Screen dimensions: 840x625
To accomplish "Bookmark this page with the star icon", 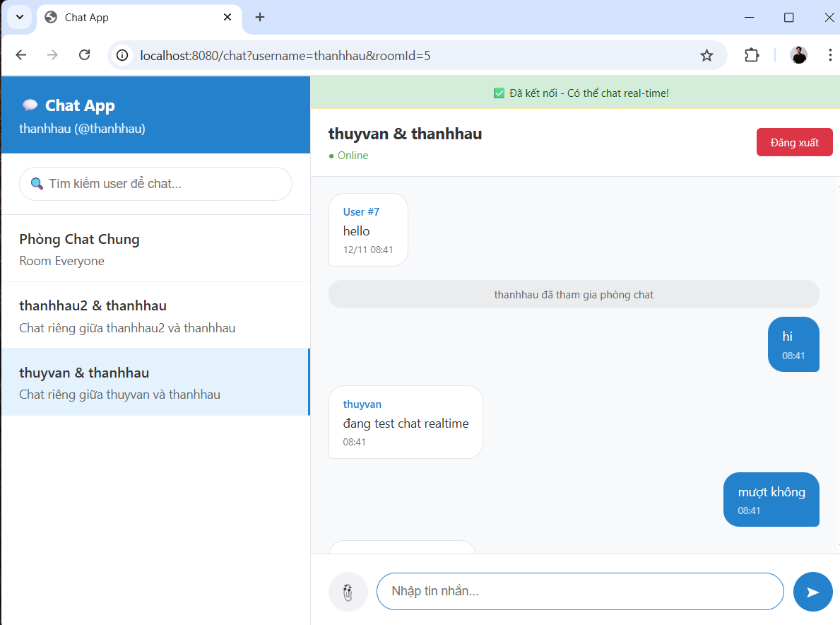I will pos(706,55).
